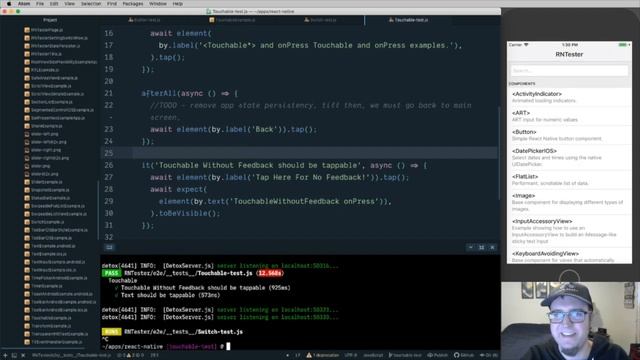Open <Image> example in RNTester simulator
640x360 pixels.
pyautogui.click(x=569, y=202)
